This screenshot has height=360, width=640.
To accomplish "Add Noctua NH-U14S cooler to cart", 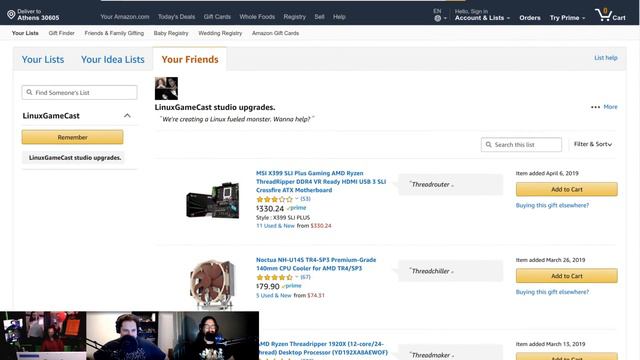I will tap(567, 276).
